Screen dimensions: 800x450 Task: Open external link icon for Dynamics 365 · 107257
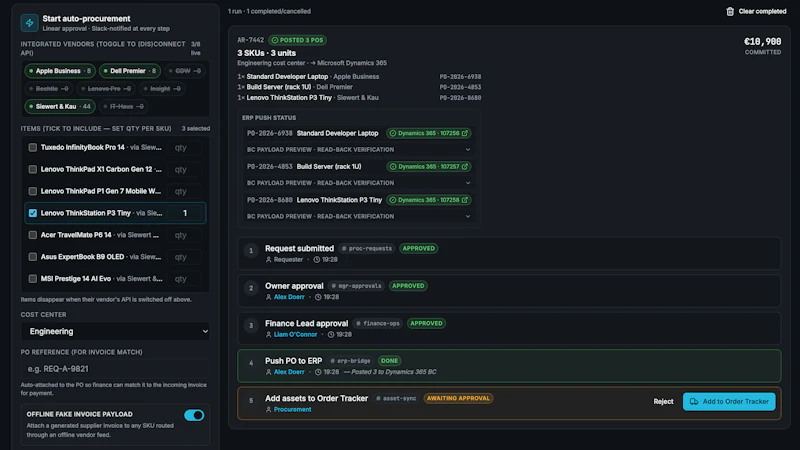(x=465, y=166)
